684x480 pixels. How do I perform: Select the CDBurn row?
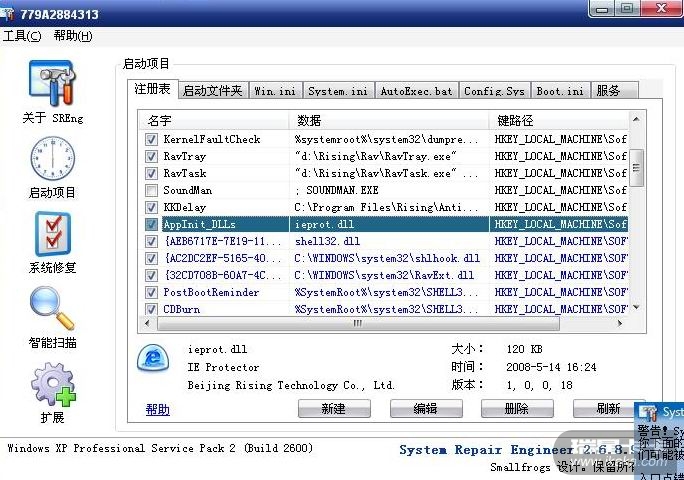[x=384, y=309]
